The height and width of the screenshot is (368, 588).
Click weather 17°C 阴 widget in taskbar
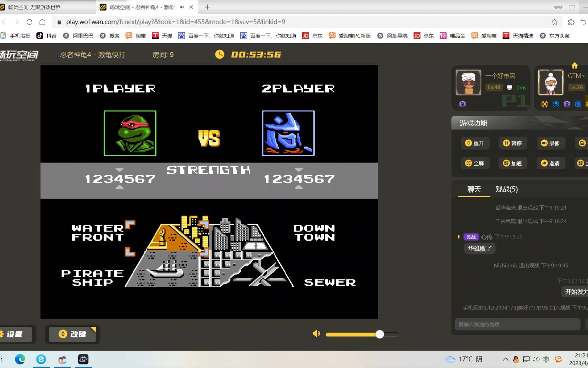[464, 359]
